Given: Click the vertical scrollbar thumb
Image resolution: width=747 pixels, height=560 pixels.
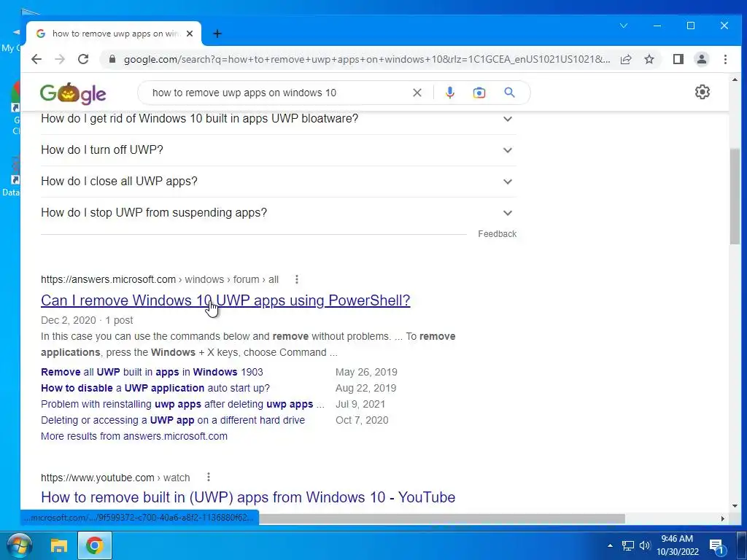Looking at the screenshot, I should (735, 196).
